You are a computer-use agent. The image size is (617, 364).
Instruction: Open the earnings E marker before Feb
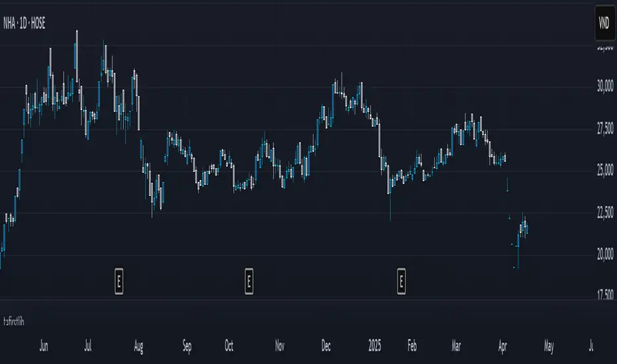(x=401, y=281)
